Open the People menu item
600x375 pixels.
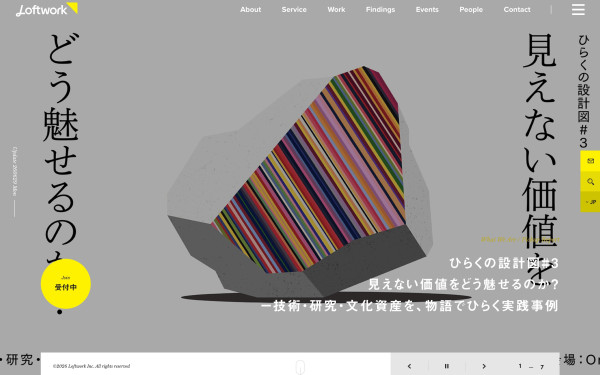pyautogui.click(x=471, y=10)
